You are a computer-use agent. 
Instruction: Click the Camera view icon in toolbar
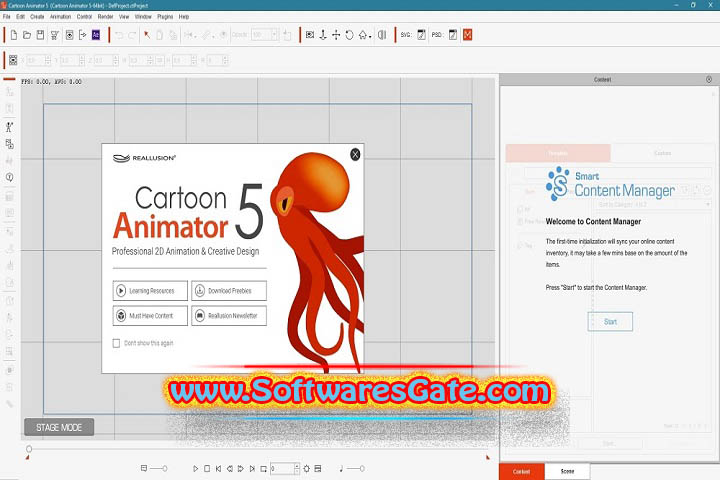click(310, 35)
